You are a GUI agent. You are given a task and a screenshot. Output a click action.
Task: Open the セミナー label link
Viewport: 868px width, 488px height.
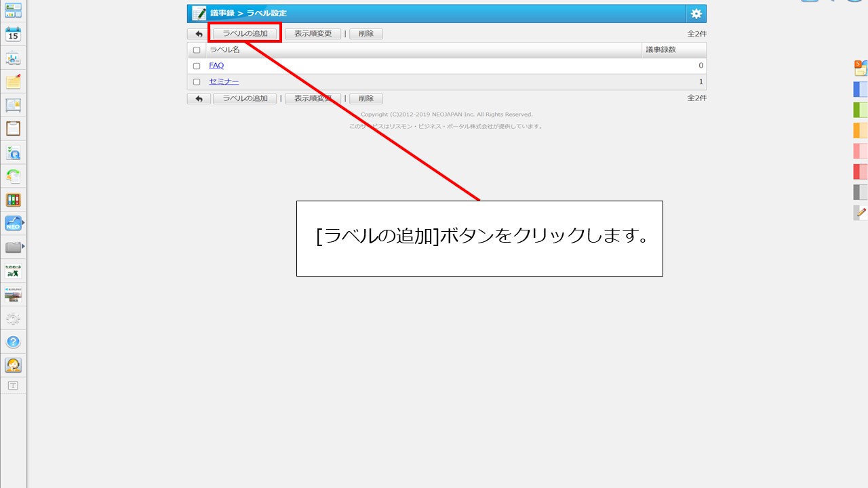click(x=224, y=82)
